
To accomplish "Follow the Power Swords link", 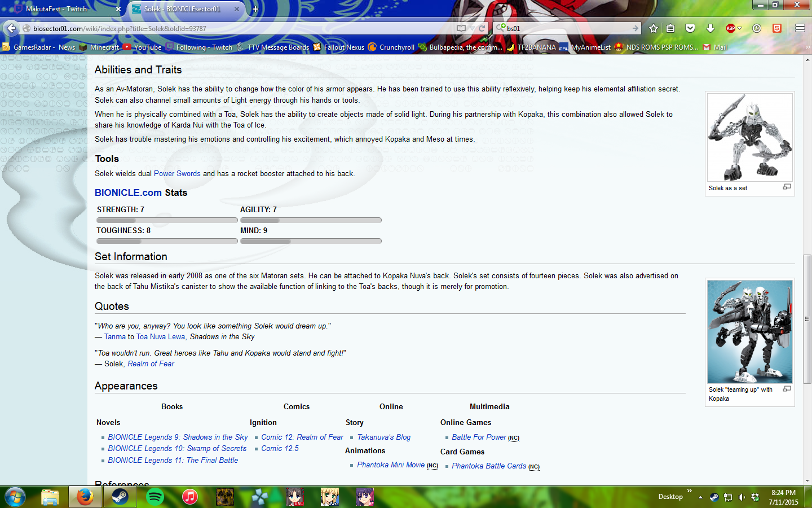I will coord(177,173).
